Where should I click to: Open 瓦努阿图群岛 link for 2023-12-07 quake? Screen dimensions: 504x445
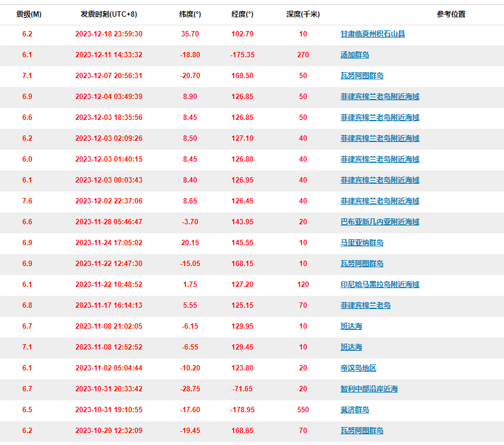click(362, 76)
